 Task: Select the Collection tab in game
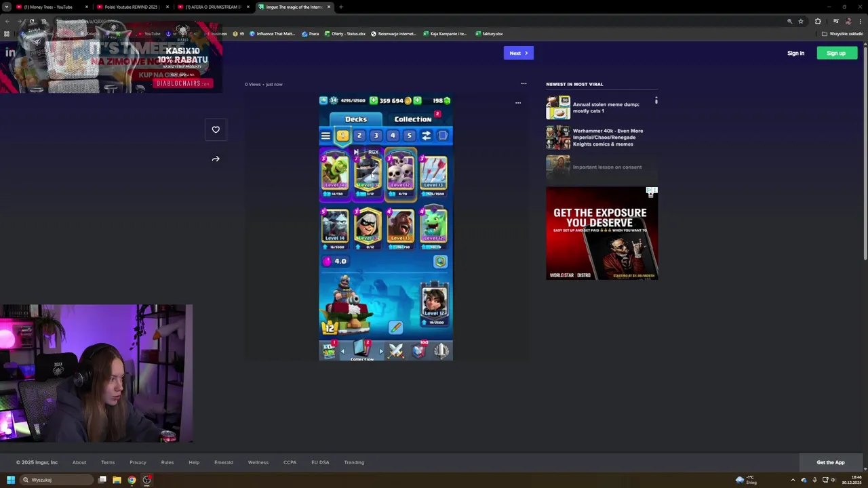(x=413, y=119)
